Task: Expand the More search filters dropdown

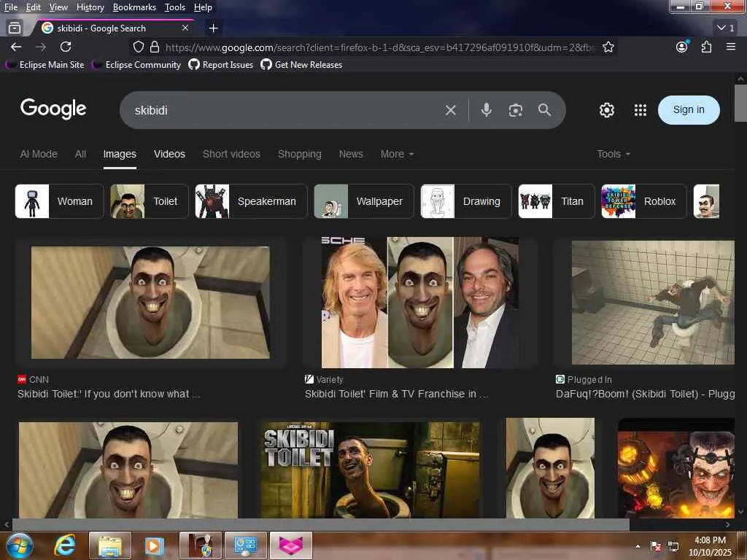Action: [x=397, y=154]
